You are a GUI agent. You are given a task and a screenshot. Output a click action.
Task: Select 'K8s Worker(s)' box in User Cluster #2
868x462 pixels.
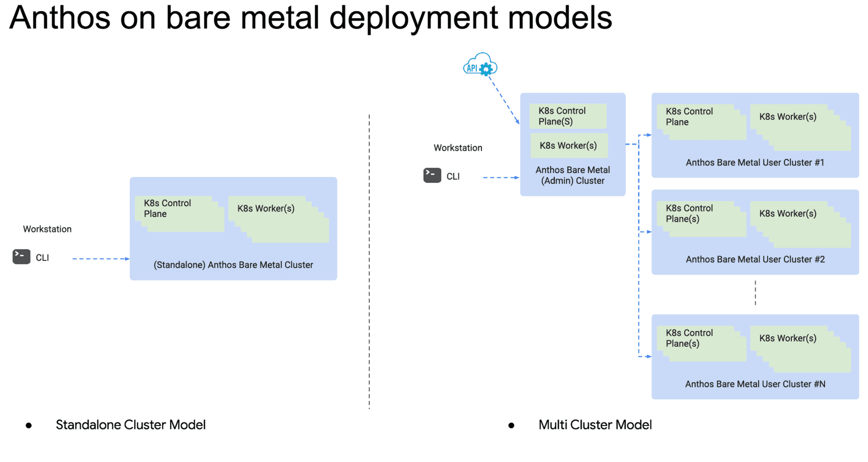pos(800,224)
